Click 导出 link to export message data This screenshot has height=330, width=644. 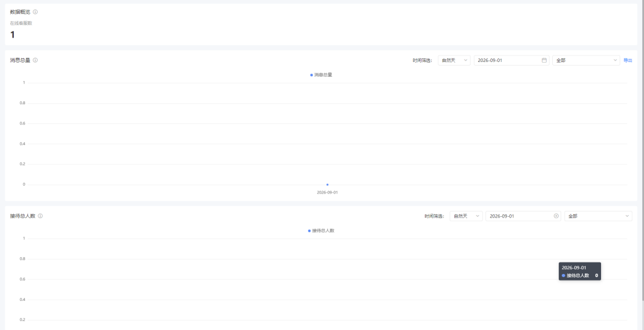628,60
